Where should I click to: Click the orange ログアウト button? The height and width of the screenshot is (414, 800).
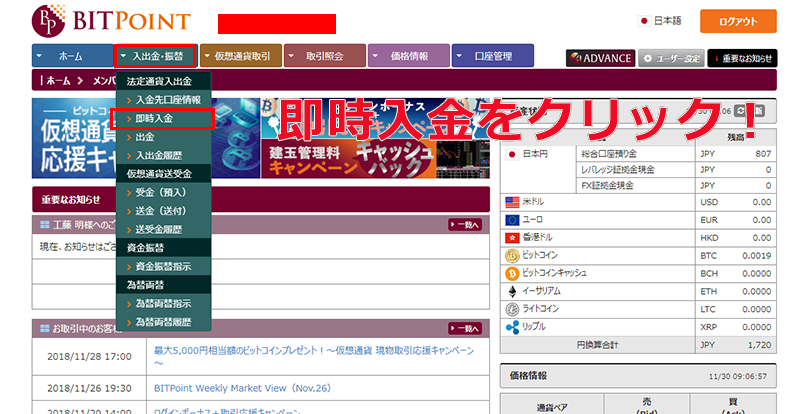click(738, 21)
